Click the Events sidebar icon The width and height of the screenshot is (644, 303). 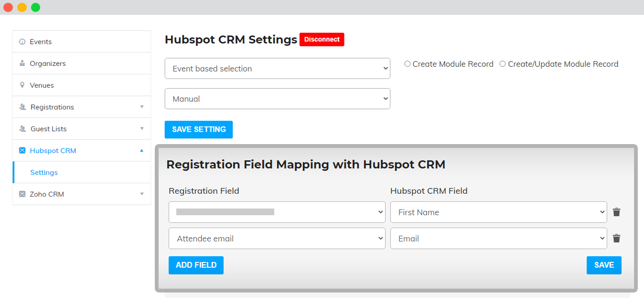click(x=22, y=42)
